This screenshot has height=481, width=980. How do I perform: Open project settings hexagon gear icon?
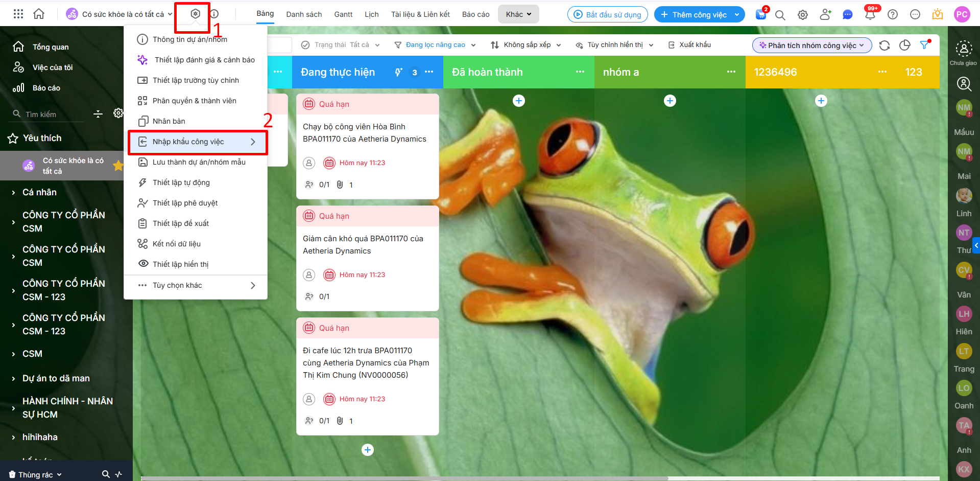click(195, 14)
